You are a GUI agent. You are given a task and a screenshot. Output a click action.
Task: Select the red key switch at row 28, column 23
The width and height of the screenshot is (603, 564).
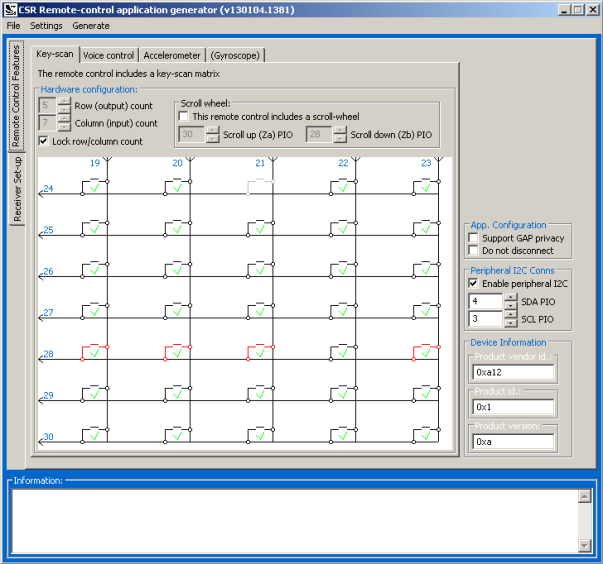click(x=425, y=350)
